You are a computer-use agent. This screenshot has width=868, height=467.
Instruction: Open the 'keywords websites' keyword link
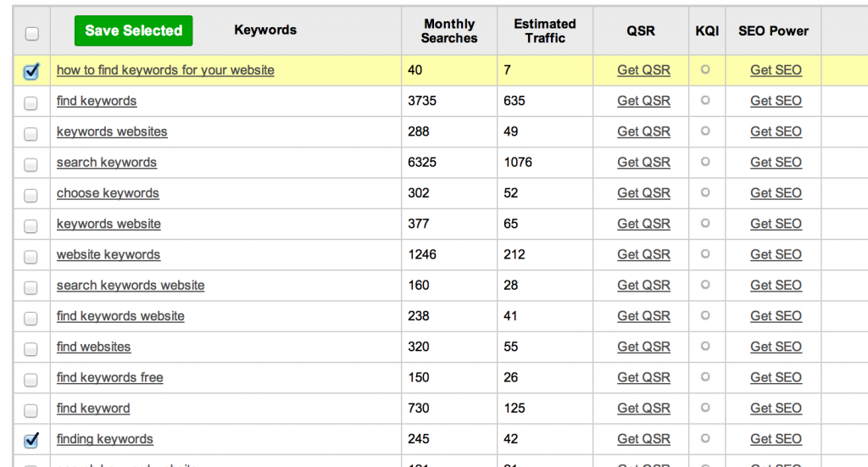[112, 131]
